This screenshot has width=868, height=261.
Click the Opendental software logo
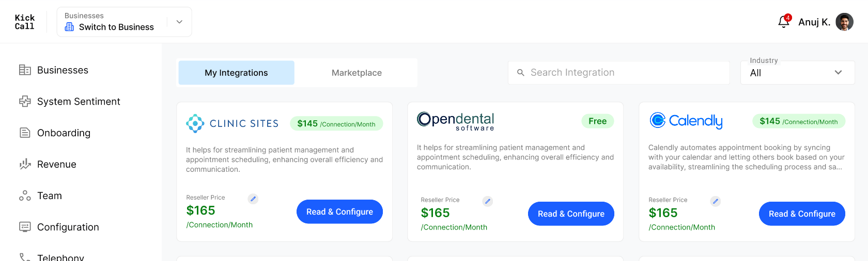[x=456, y=121]
